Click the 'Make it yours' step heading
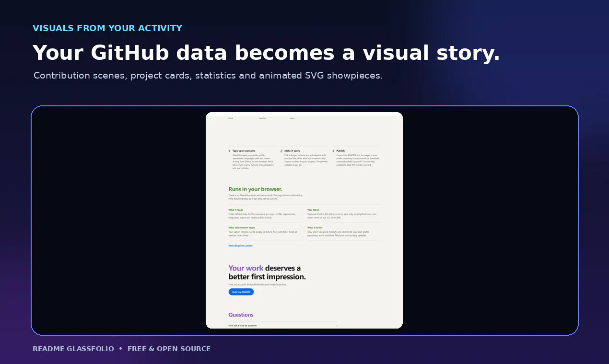 (x=292, y=151)
